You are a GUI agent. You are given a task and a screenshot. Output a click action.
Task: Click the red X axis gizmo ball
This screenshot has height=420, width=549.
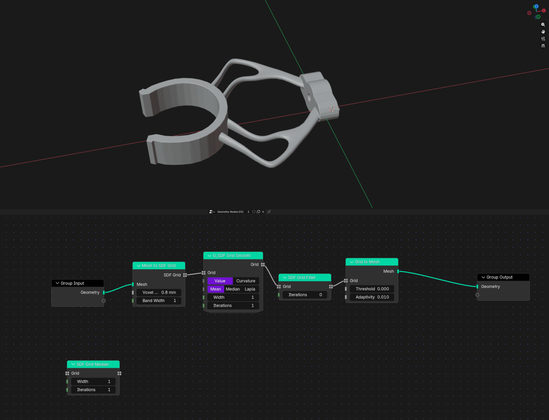tap(544, 10)
